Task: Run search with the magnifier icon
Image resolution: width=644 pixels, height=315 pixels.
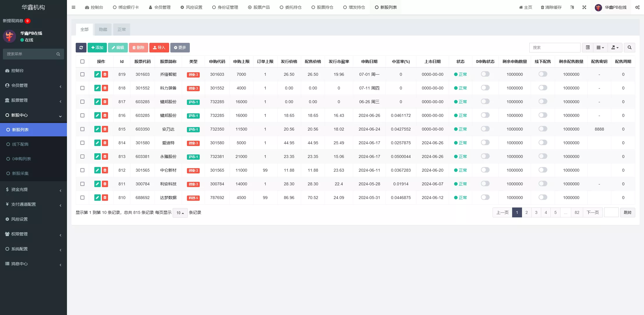Action: click(629, 47)
